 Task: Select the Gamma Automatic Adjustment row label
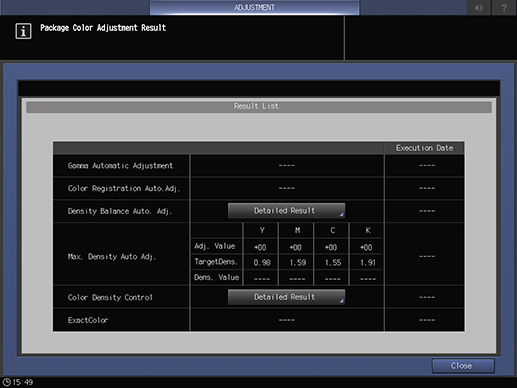pos(120,166)
